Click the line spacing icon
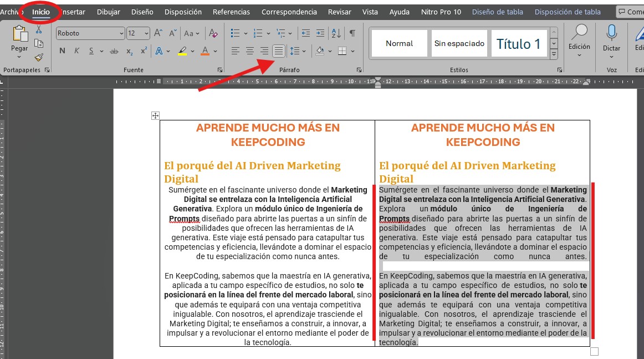644x359 pixels. pos(294,51)
